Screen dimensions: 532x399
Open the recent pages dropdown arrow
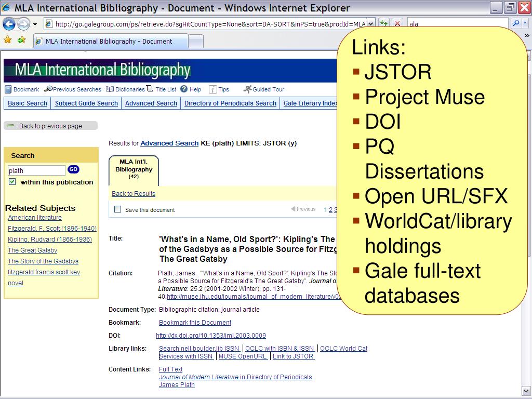[x=35, y=24]
